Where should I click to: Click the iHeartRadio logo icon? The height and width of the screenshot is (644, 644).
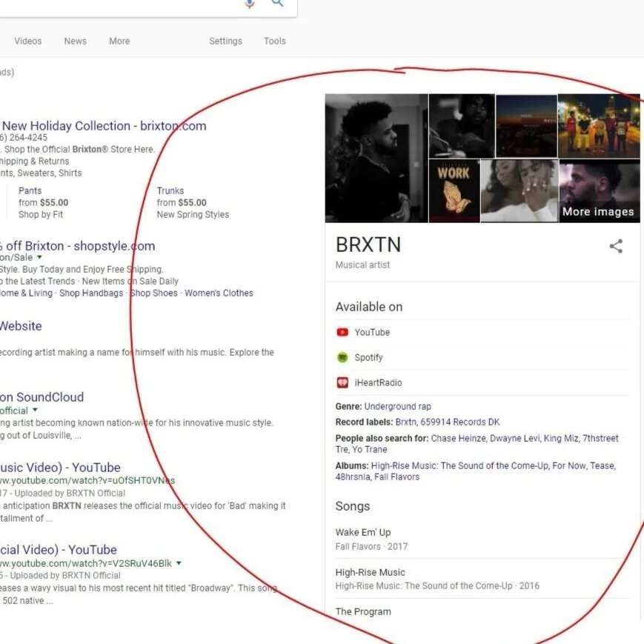click(342, 382)
